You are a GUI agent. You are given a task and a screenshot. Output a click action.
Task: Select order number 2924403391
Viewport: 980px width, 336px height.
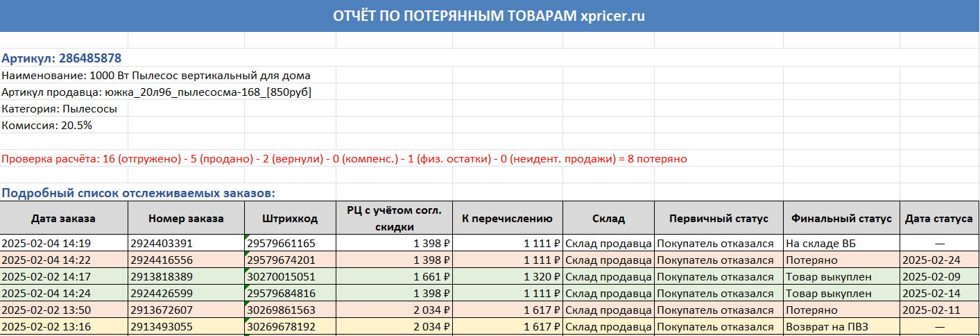pos(186,244)
